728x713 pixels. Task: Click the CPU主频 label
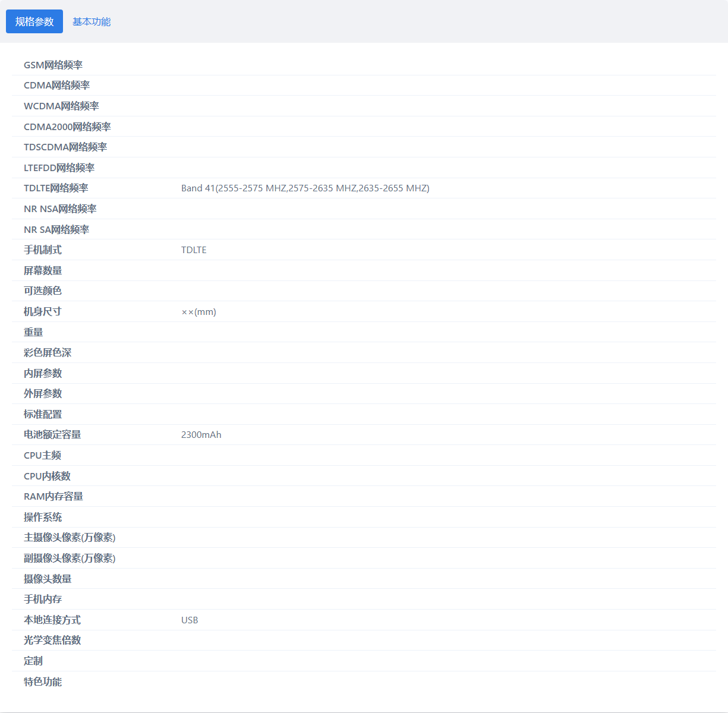tap(43, 455)
